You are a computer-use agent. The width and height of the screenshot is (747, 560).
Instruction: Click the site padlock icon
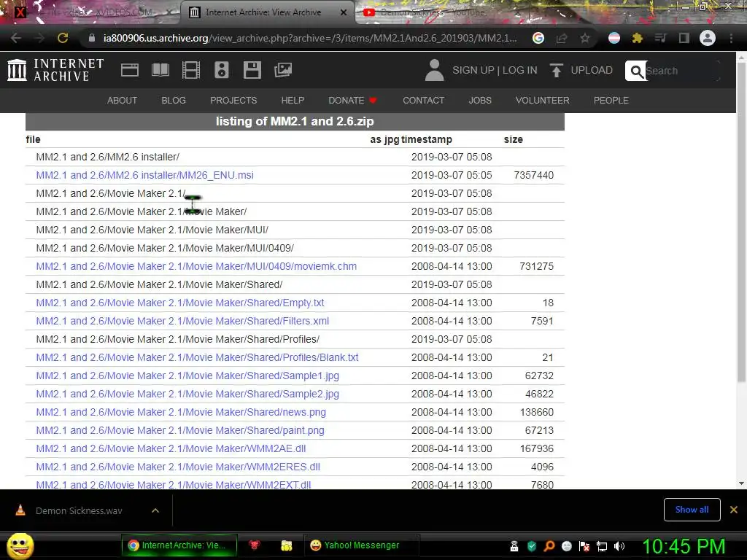pyautogui.click(x=91, y=38)
